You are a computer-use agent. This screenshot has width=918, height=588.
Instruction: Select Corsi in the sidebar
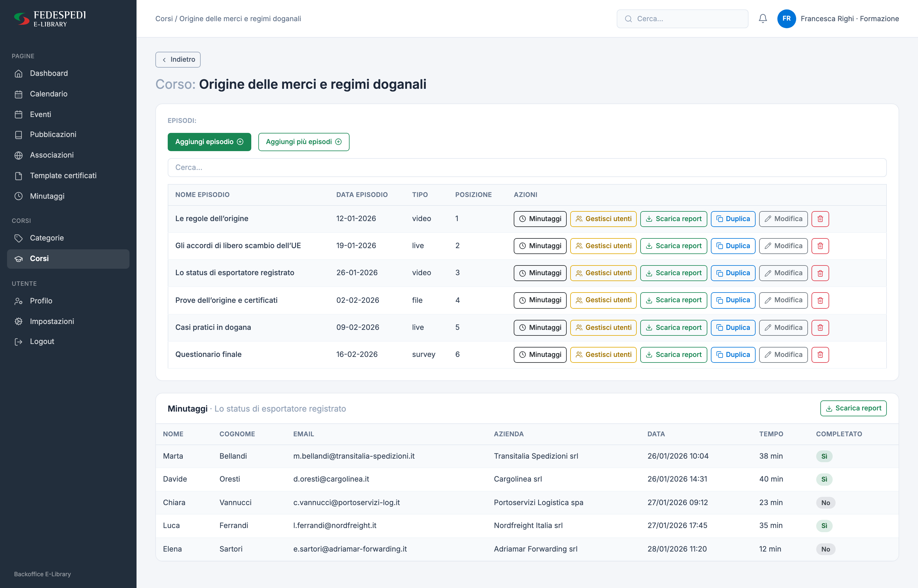pyautogui.click(x=68, y=258)
